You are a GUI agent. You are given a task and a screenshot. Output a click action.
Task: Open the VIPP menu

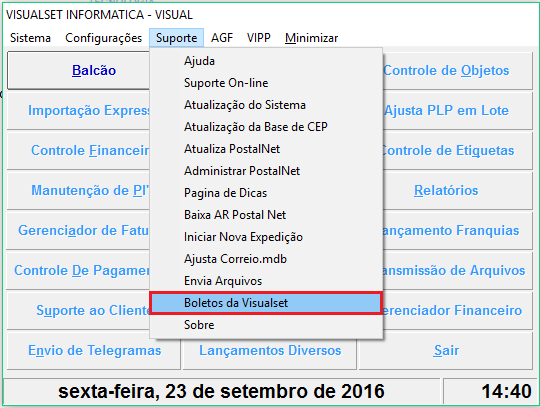[259, 38]
